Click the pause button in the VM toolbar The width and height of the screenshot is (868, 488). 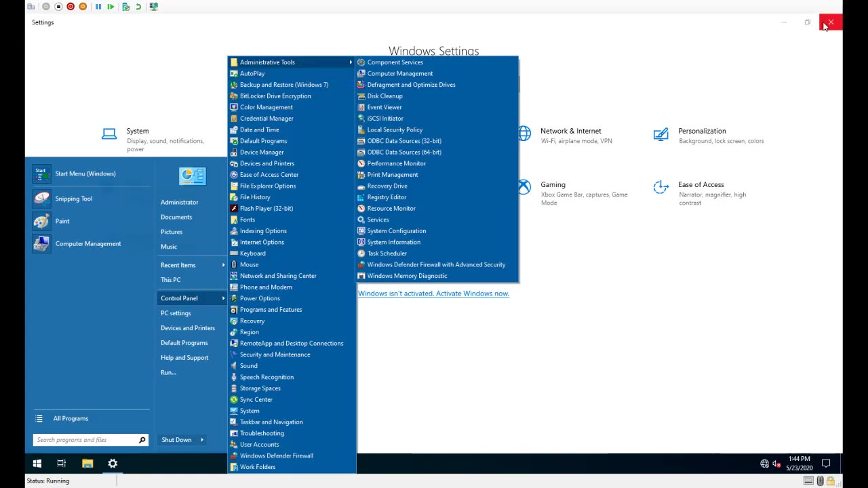click(x=98, y=7)
